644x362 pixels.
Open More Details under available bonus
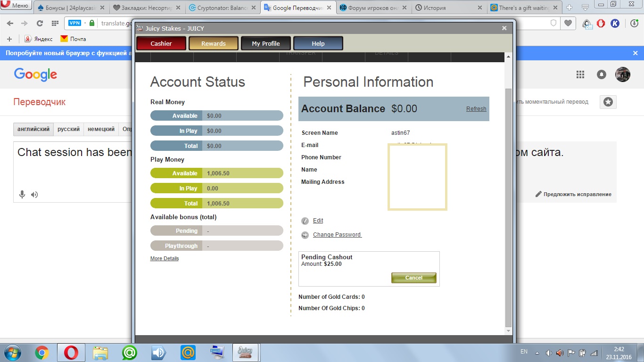[x=165, y=258]
